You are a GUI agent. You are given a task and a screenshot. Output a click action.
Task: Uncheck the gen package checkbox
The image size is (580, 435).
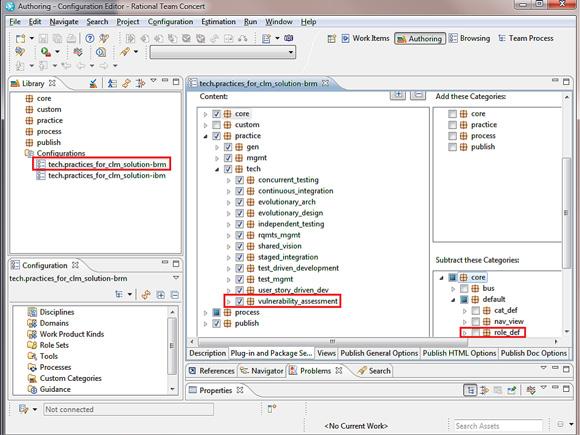(228, 147)
